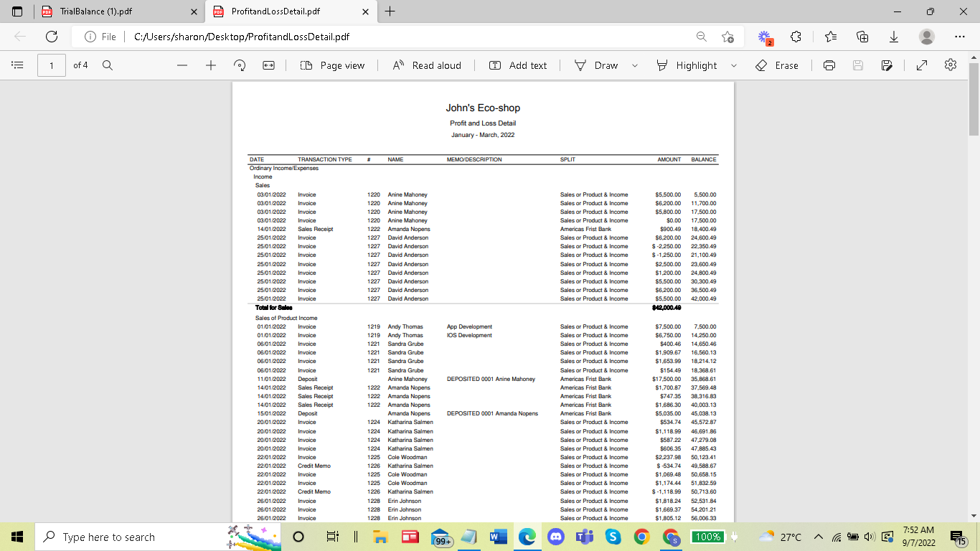Click the 'DEPOSITED 0001 Amanda Nopens' memo
Viewport: 980px width, 551px height.
tap(492, 413)
